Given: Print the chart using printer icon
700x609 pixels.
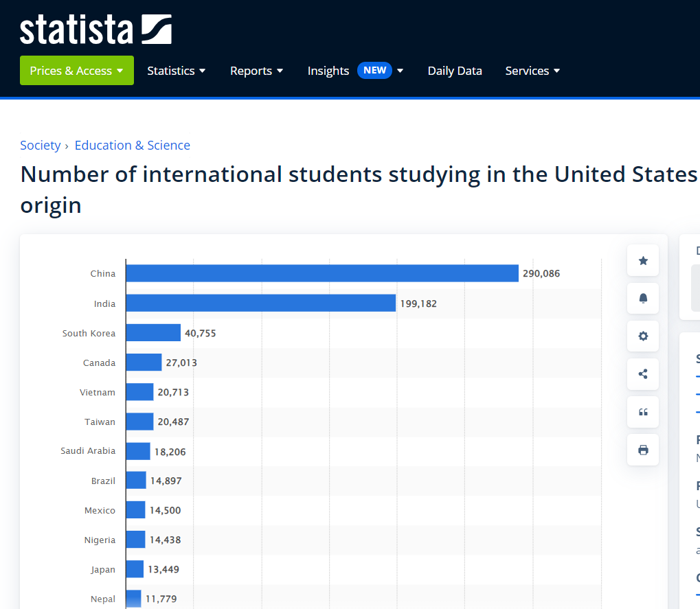Looking at the screenshot, I should click(643, 450).
